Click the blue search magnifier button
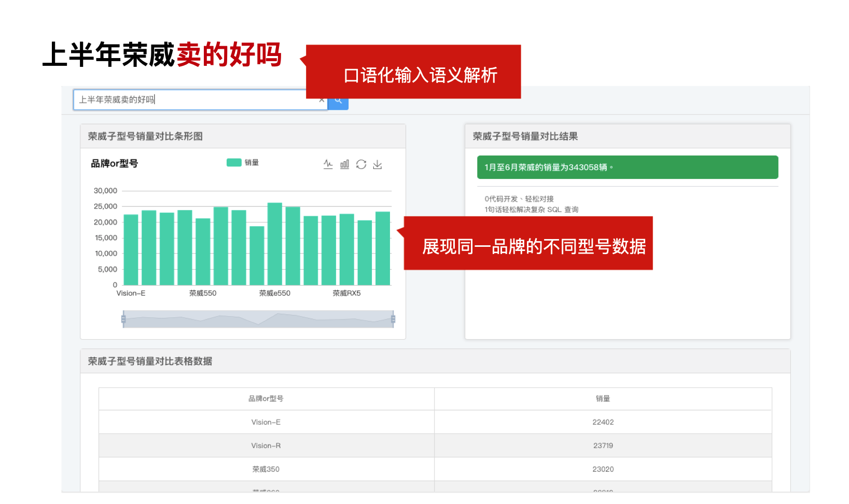This screenshot has width=849, height=504. [338, 100]
